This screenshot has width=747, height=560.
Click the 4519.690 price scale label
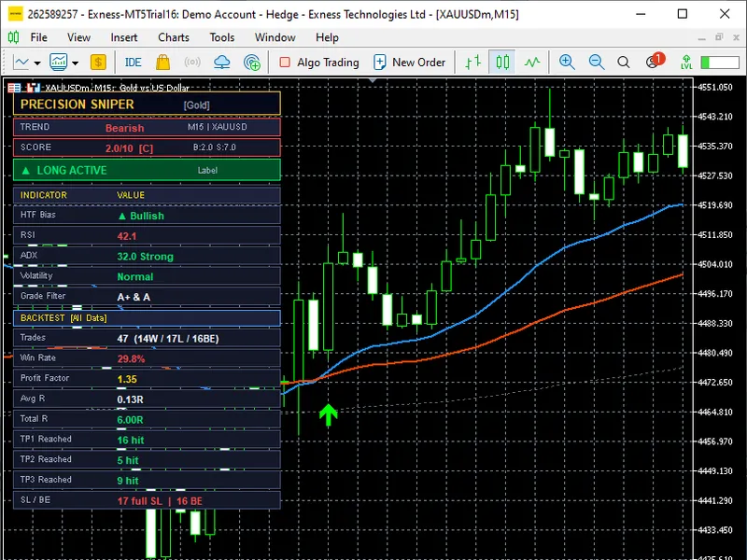coord(715,205)
